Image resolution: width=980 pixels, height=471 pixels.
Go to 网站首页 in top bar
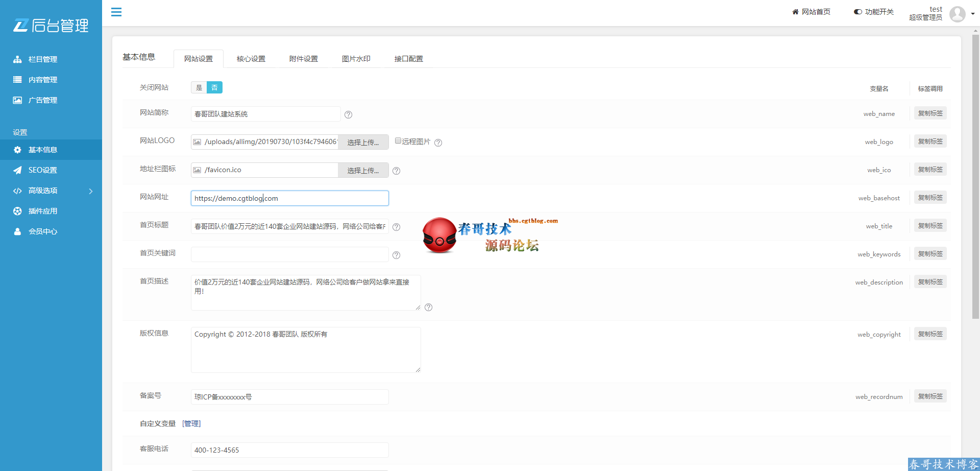pos(811,12)
